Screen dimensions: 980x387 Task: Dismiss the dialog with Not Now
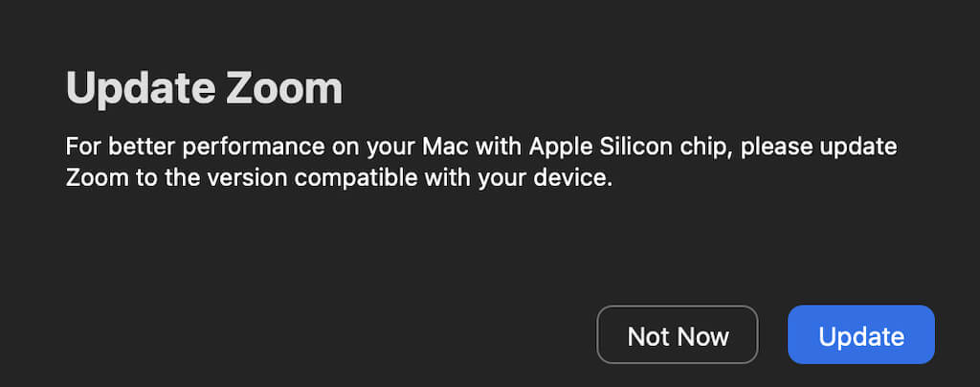678,335
